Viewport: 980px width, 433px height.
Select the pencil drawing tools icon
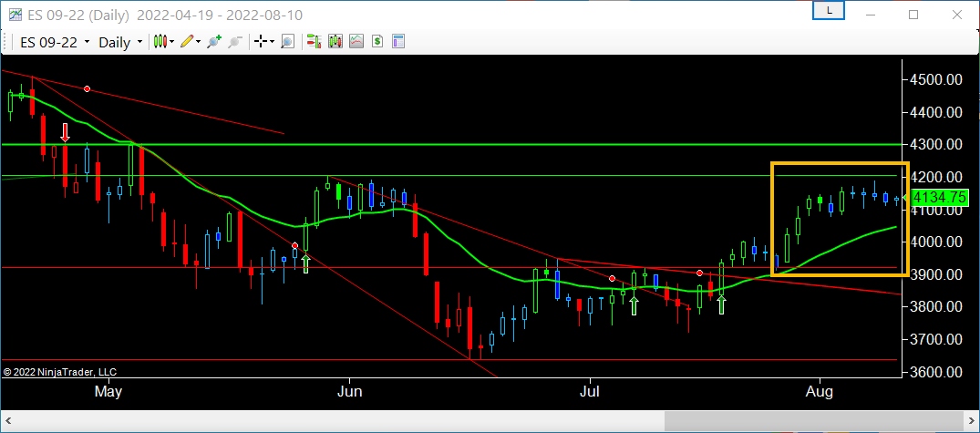coord(187,42)
